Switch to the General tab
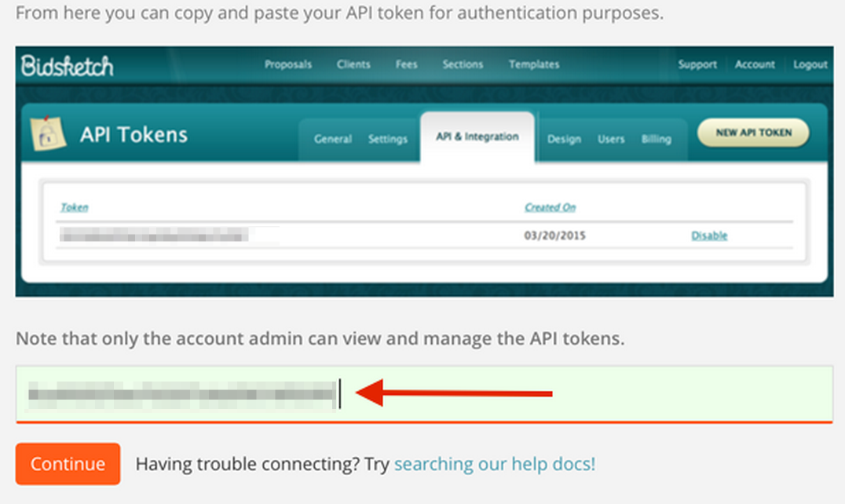The image size is (845, 504). tap(333, 139)
